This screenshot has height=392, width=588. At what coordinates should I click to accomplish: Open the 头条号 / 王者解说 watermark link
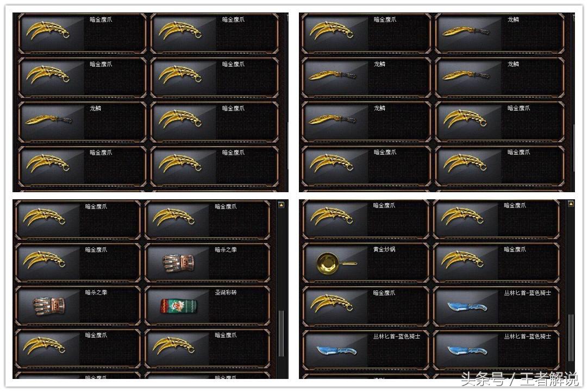[520, 380]
